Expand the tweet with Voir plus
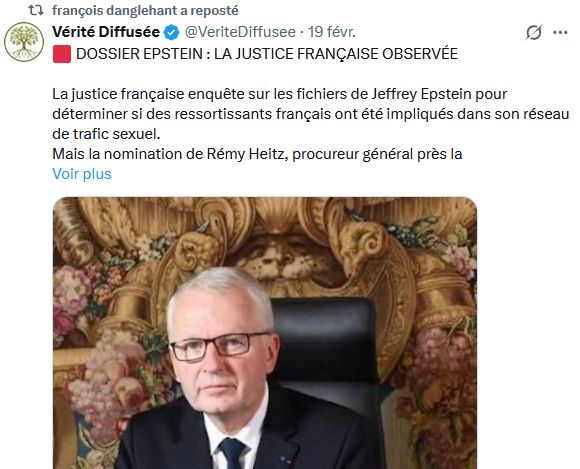Screen dimensions: 580x469 82,174
